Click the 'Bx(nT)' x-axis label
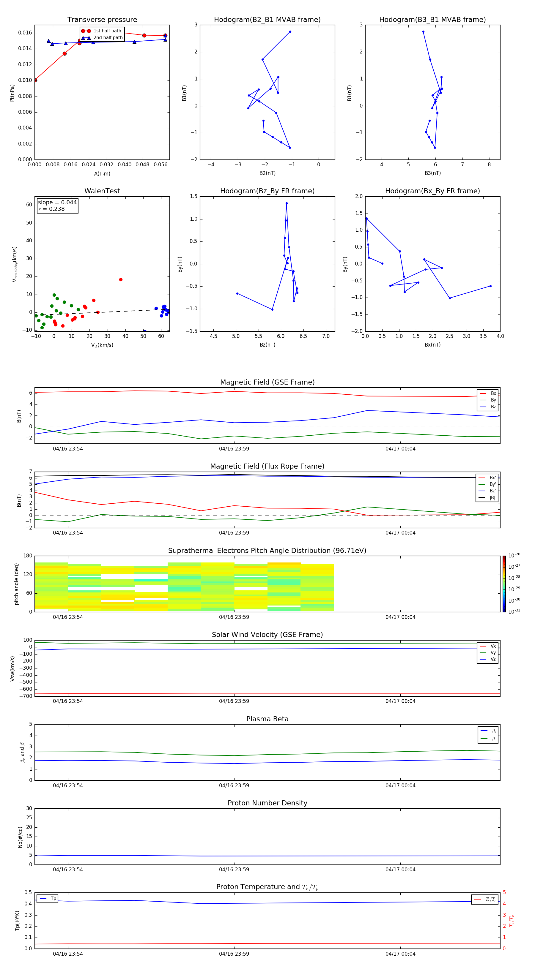535x980 pixels. pyautogui.click(x=432, y=345)
